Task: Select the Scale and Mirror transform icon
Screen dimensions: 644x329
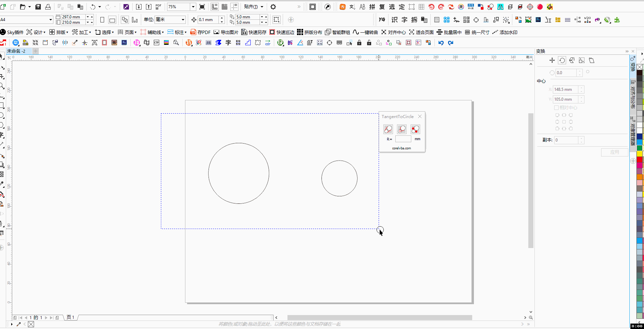Action: point(572,60)
